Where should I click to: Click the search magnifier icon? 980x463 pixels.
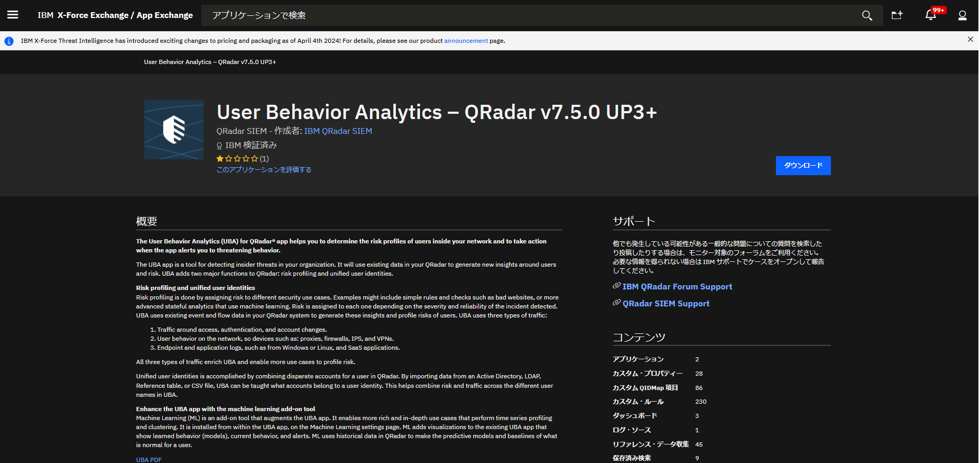[x=867, y=15]
